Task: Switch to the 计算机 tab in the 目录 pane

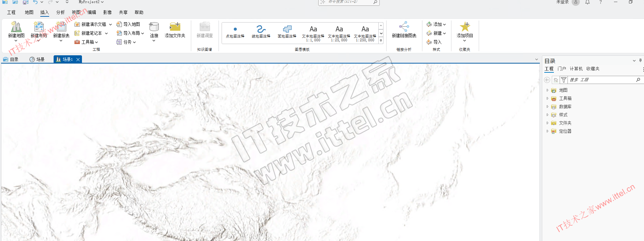Action: click(576, 69)
